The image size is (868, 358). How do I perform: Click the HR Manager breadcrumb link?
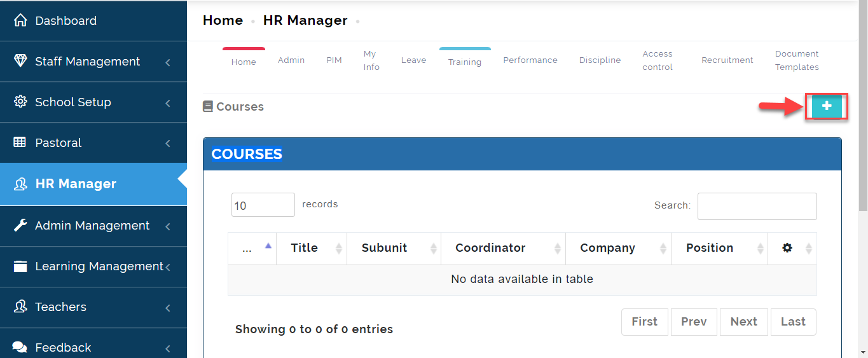pyautogui.click(x=305, y=20)
